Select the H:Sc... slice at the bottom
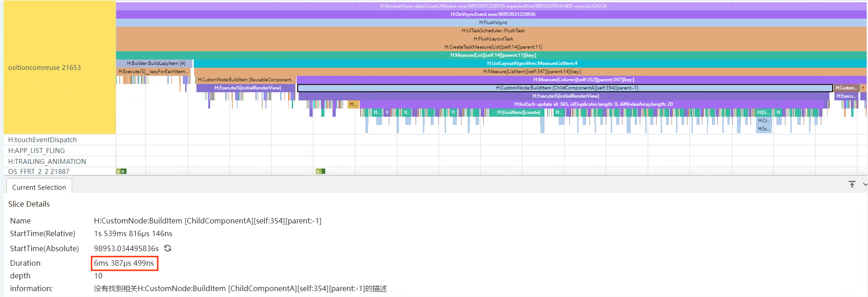Image resolution: width=868 pixels, height=297 pixels. [x=764, y=129]
